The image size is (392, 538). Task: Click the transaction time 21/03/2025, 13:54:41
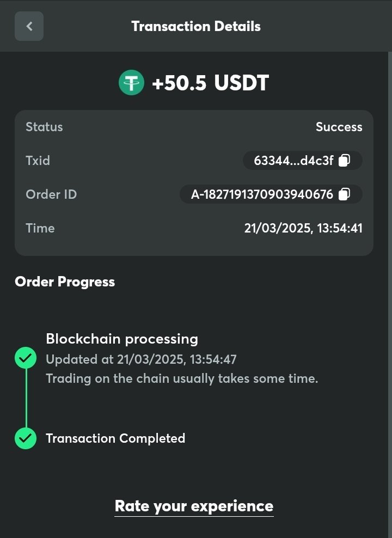click(x=303, y=228)
